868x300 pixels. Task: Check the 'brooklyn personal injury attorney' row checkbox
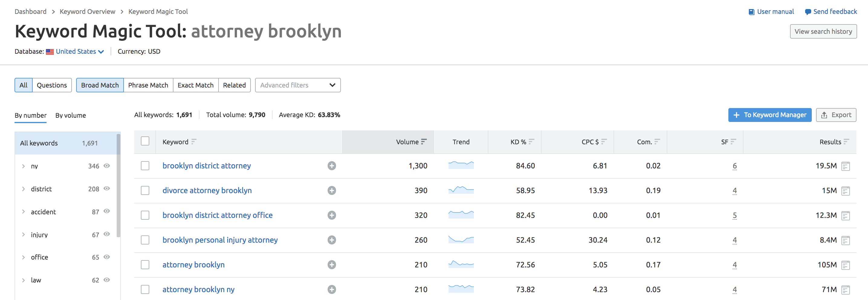[x=145, y=240]
